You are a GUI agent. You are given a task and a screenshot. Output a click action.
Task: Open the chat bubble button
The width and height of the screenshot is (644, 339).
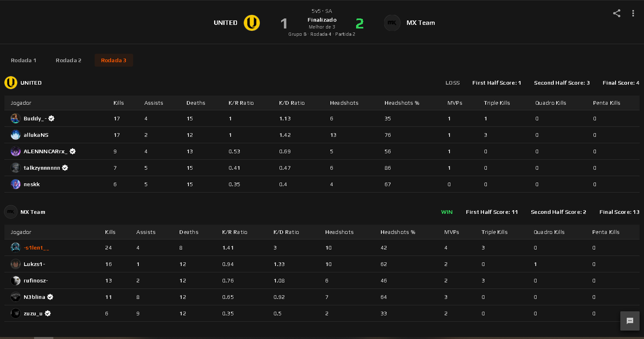point(630,321)
